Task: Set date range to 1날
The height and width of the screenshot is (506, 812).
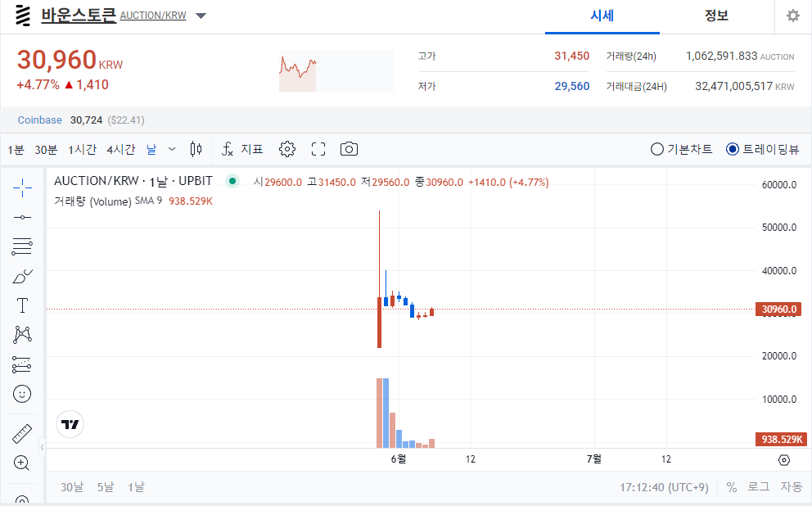Action: [x=136, y=487]
